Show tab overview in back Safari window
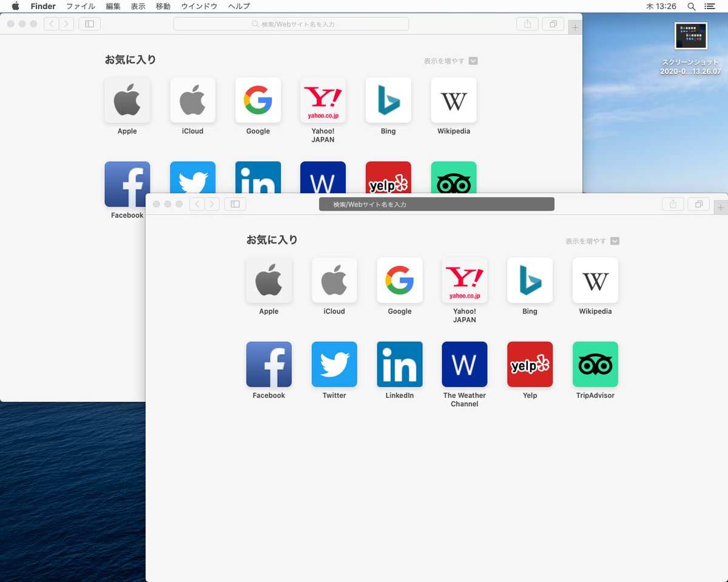 click(x=553, y=24)
